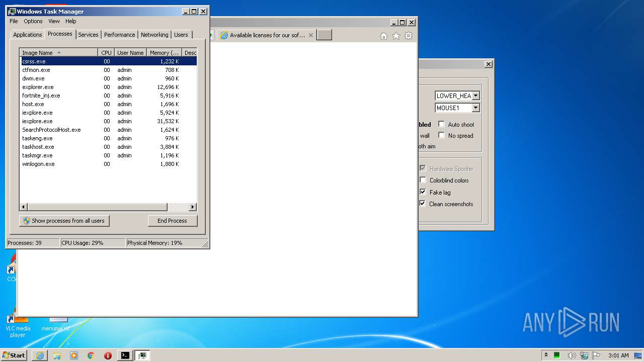Click the system clock showing 3:01 AM
Image resolution: width=644 pixels, height=362 pixels.
(x=618, y=355)
